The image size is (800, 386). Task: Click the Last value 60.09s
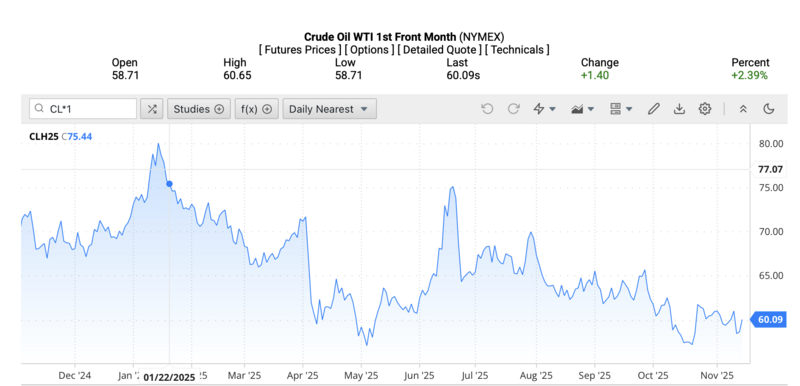(x=463, y=76)
